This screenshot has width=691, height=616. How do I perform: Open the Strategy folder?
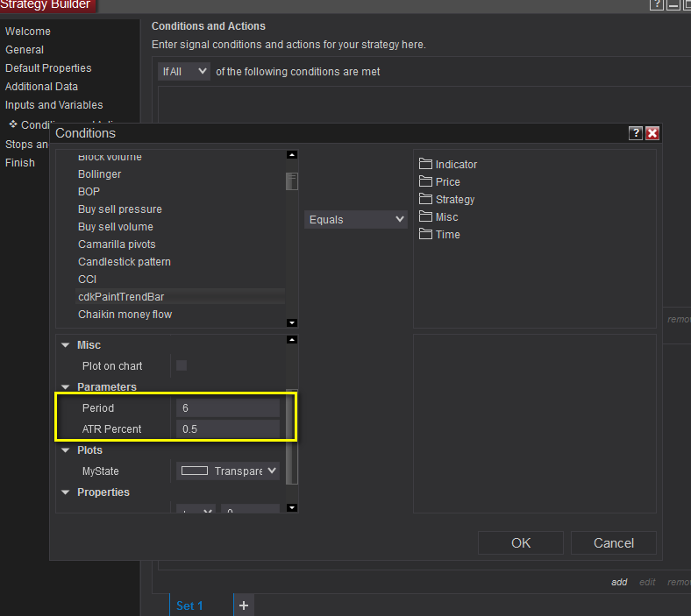446,200
